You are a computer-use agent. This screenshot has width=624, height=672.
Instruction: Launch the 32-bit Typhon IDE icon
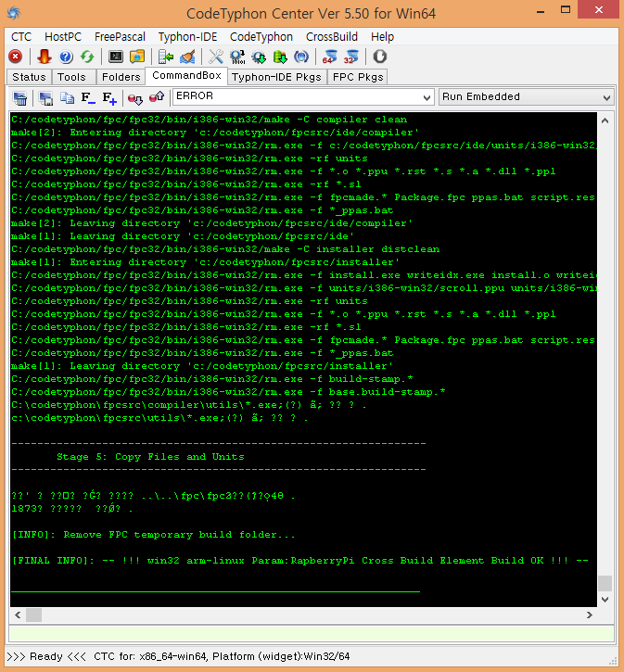[351, 57]
